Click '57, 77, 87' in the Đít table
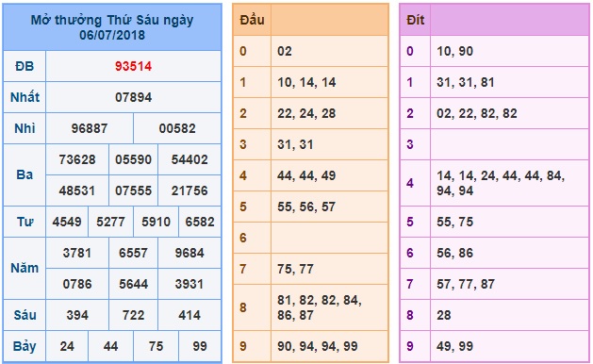593x364 pixels. 466,284
